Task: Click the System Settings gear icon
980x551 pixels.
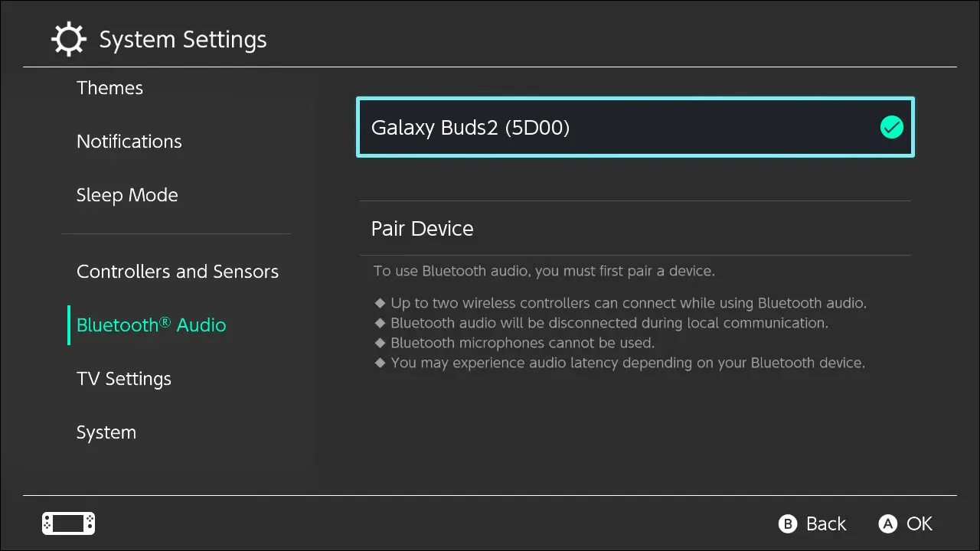Action: 68,39
